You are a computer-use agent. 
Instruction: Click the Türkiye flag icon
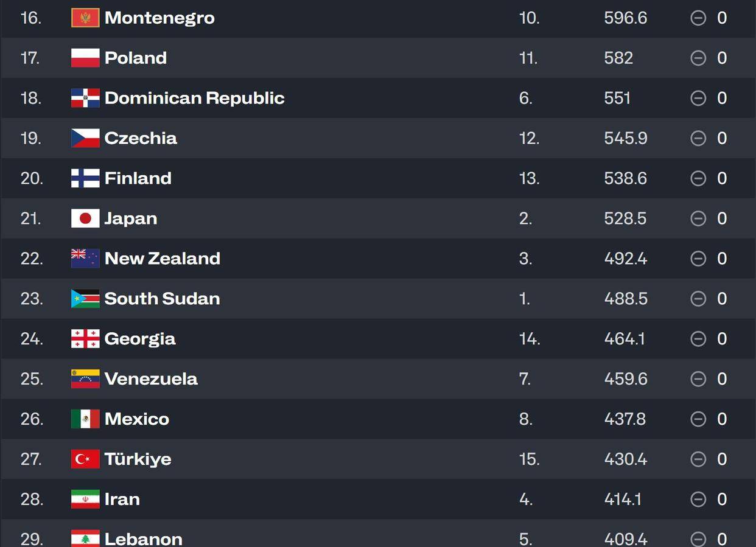85,459
